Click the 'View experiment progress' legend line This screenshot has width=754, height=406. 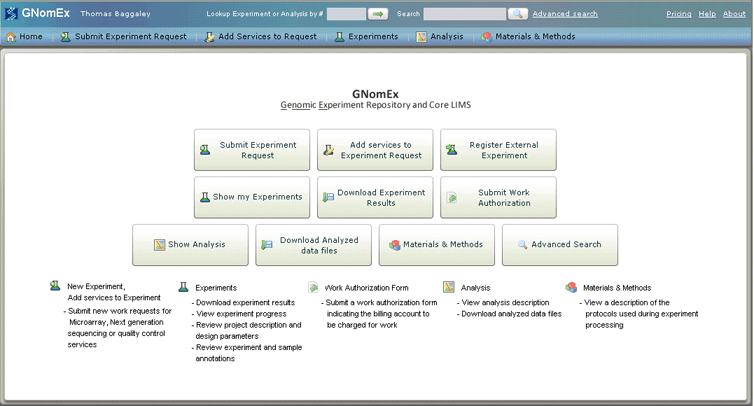click(x=239, y=314)
